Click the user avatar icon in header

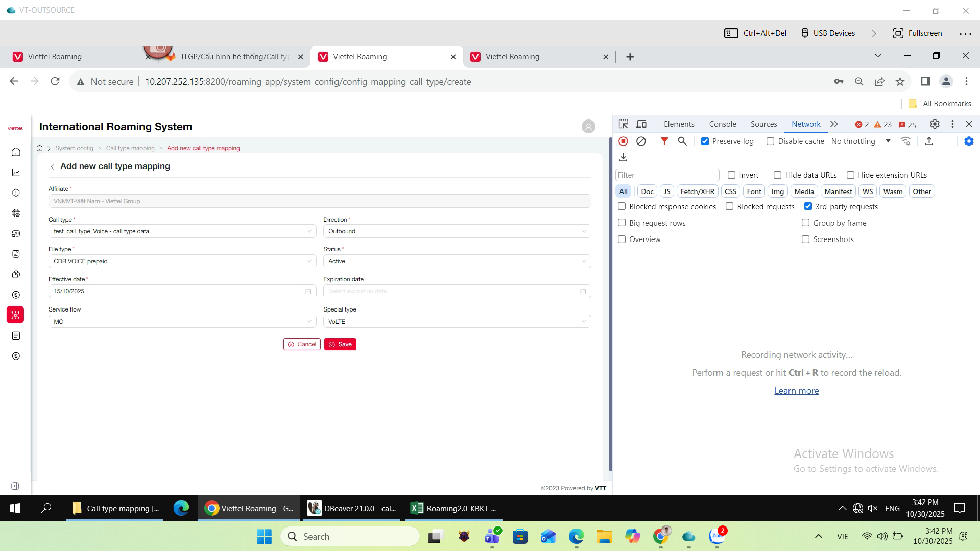pos(588,127)
